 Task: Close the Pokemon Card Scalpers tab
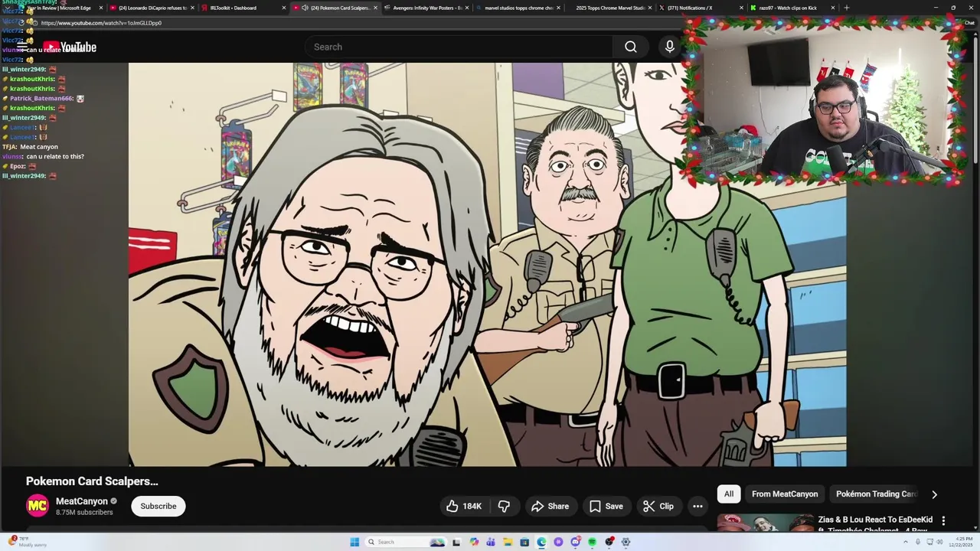(375, 8)
